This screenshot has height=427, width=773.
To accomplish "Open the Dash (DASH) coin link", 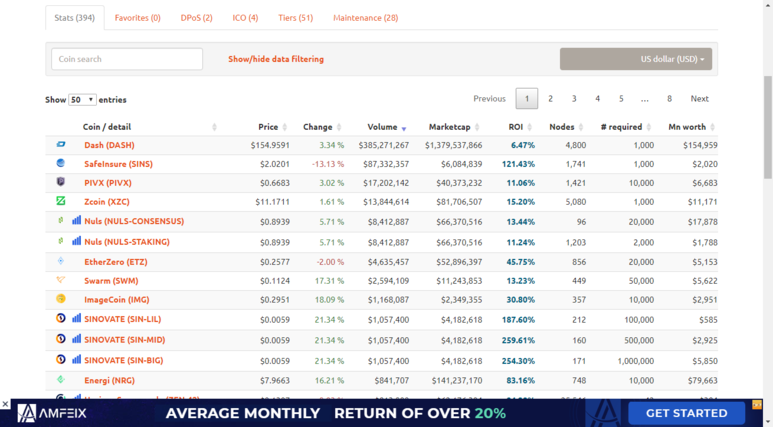I will pyautogui.click(x=109, y=145).
